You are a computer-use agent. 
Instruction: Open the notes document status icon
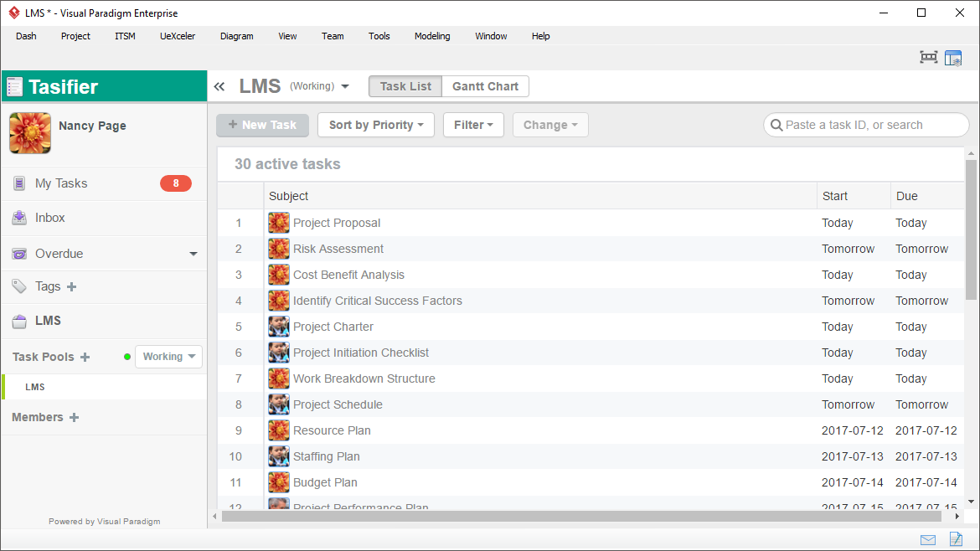(956, 538)
